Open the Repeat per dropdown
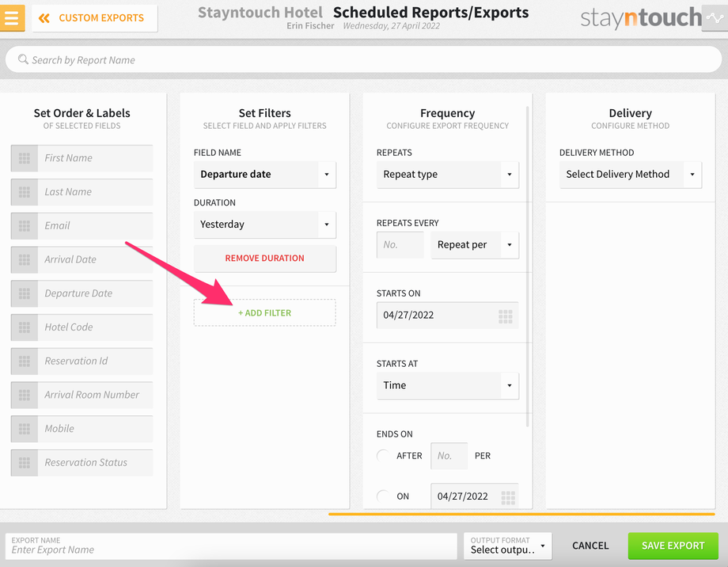This screenshot has height=567, width=728. (475, 245)
